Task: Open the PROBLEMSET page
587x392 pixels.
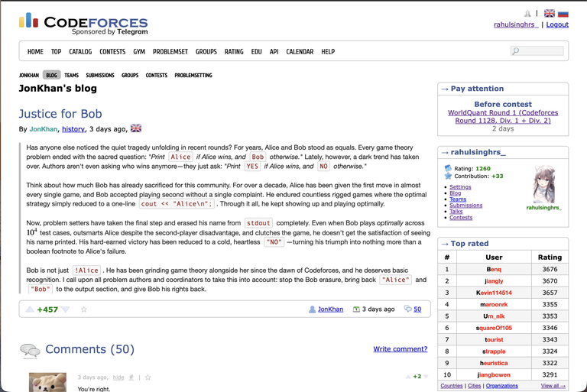Action: pyautogui.click(x=170, y=52)
